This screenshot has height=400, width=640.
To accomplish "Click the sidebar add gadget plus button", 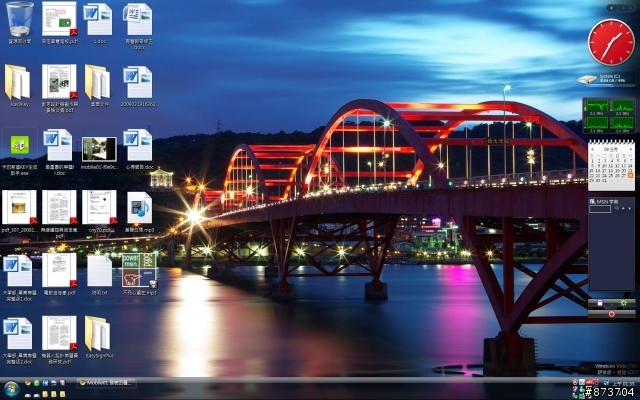I will point(612,8).
